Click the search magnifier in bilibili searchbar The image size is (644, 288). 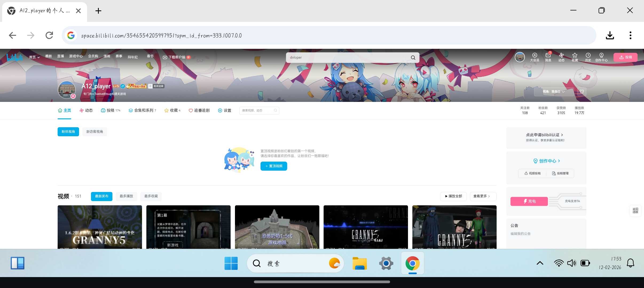point(413,58)
